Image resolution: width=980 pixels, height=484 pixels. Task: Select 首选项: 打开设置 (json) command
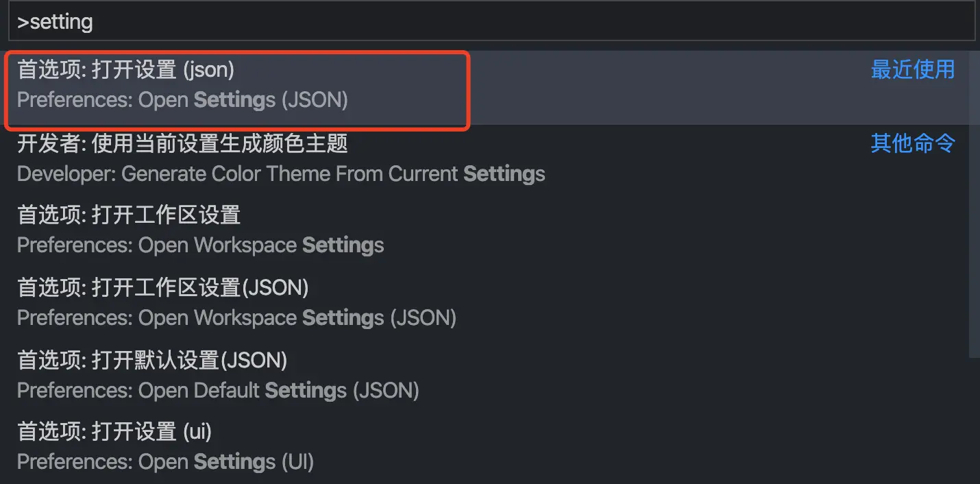[x=126, y=69]
